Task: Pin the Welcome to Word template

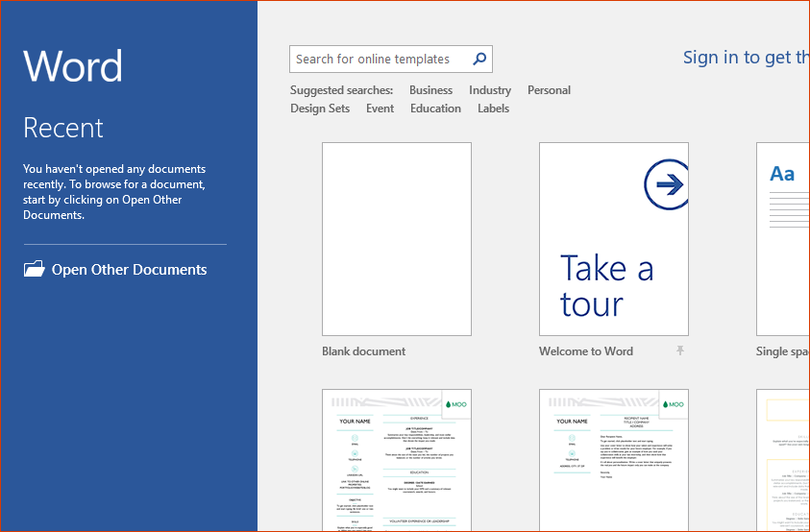Action: [x=680, y=351]
